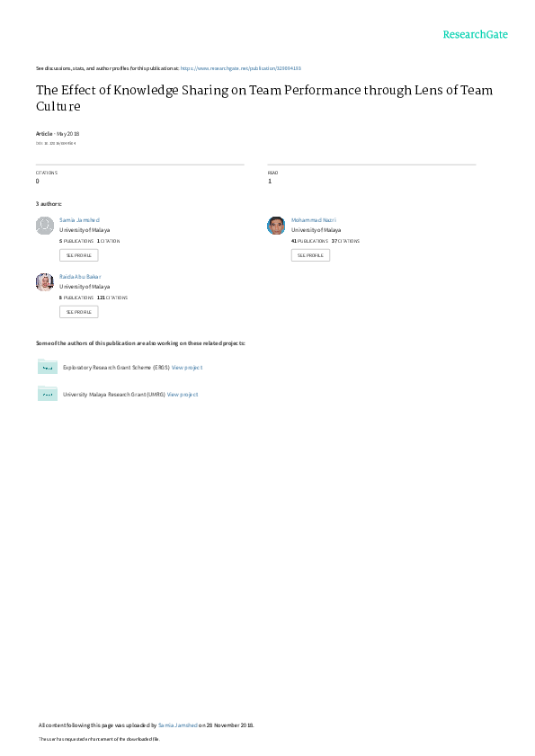
Task: Click Samia Jamshed's gray avatar icon
Action: click(45, 226)
